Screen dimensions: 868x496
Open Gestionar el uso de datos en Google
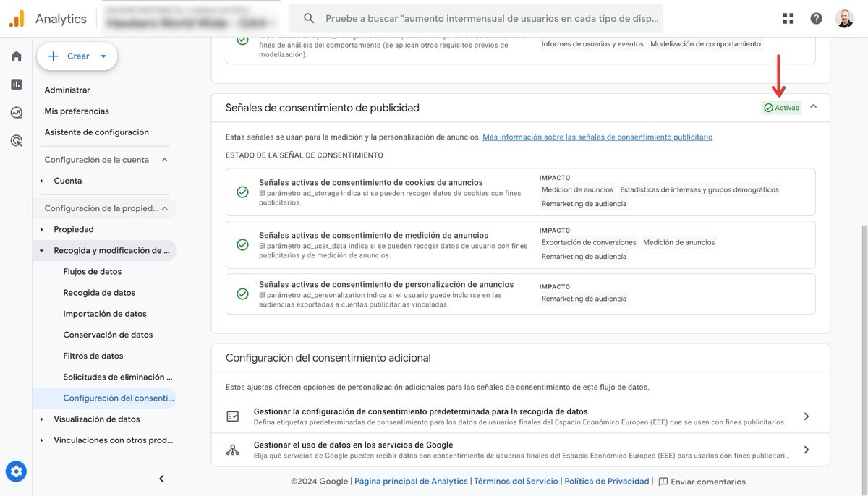pos(520,450)
